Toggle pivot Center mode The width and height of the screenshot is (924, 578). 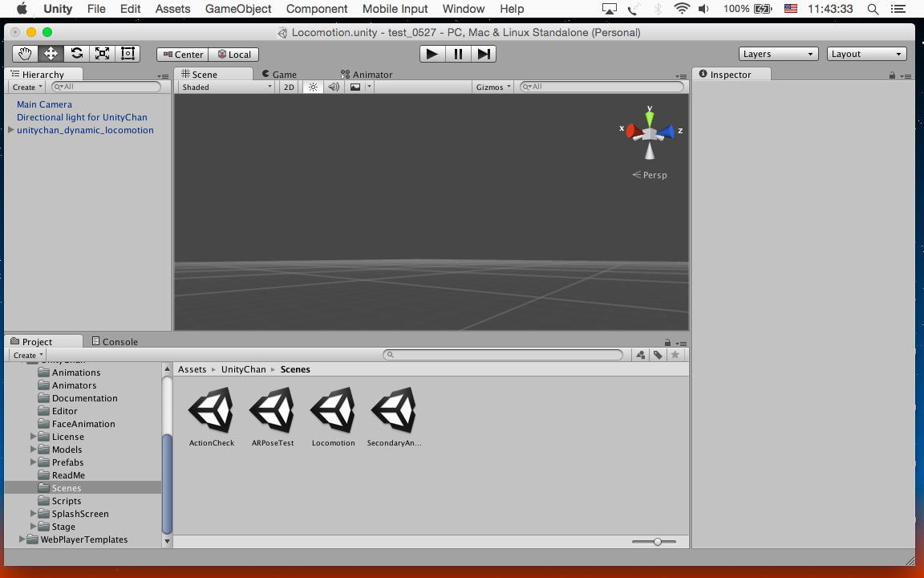(183, 55)
